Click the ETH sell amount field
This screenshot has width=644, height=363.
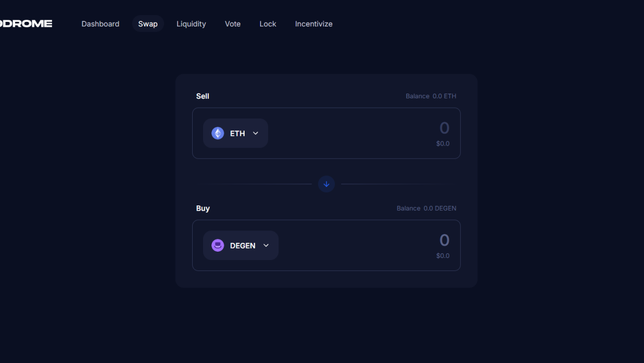(x=444, y=128)
